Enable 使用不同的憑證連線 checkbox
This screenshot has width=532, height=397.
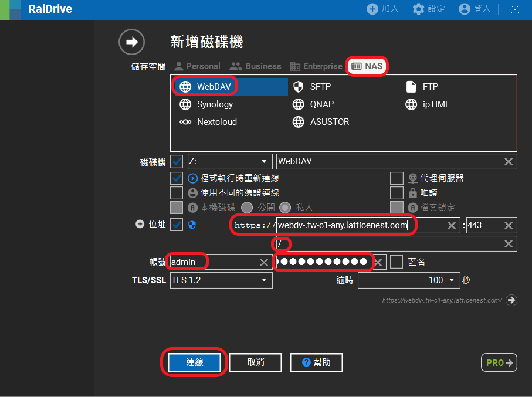[177, 193]
